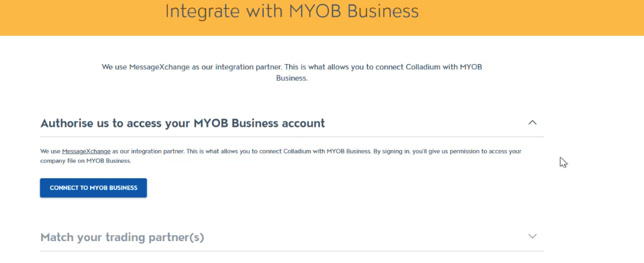
Task: Click 'MessageXchange' in the centered intro paragraph
Action: tap(159, 67)
